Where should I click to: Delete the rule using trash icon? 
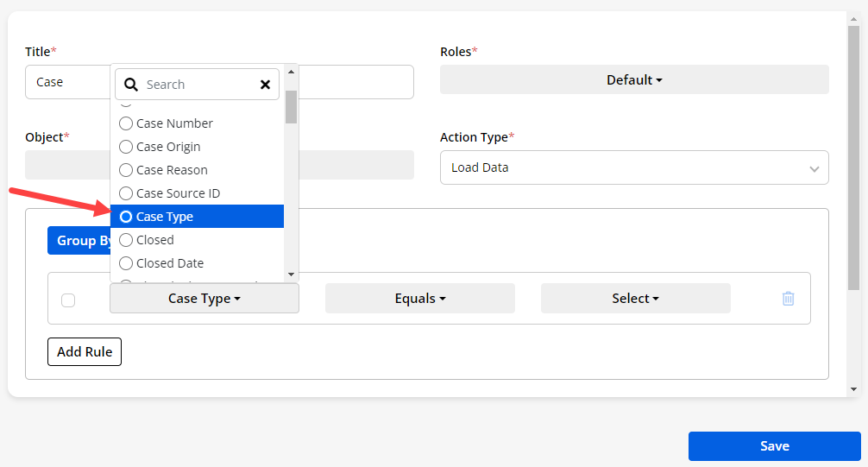click(788, 299)
